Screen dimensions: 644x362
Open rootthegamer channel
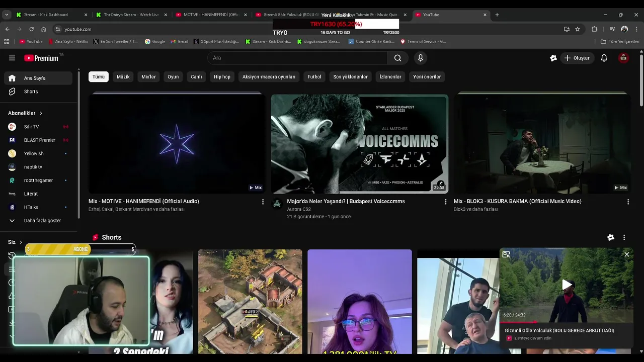point(38,180)
